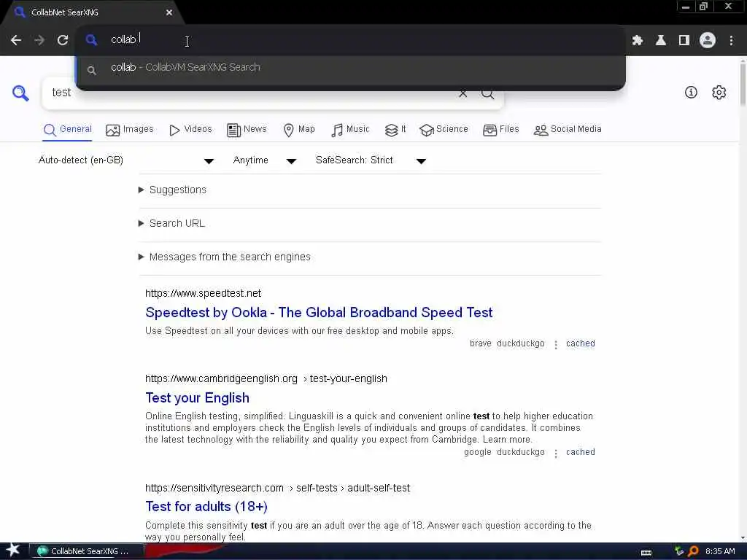Close the CollabNet SearXNG browser tab
This screenshot has width=747, height=560.
[169, 12]
